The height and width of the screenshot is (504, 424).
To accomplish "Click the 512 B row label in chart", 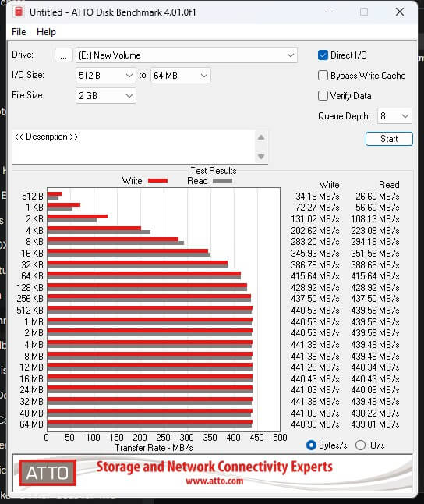I will [x=33, y=197].
